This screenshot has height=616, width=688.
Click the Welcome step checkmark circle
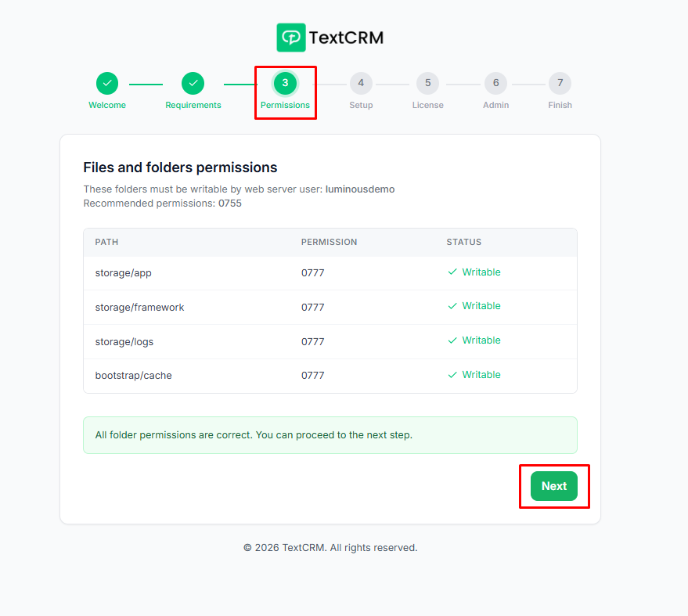(x=107, y=83)
